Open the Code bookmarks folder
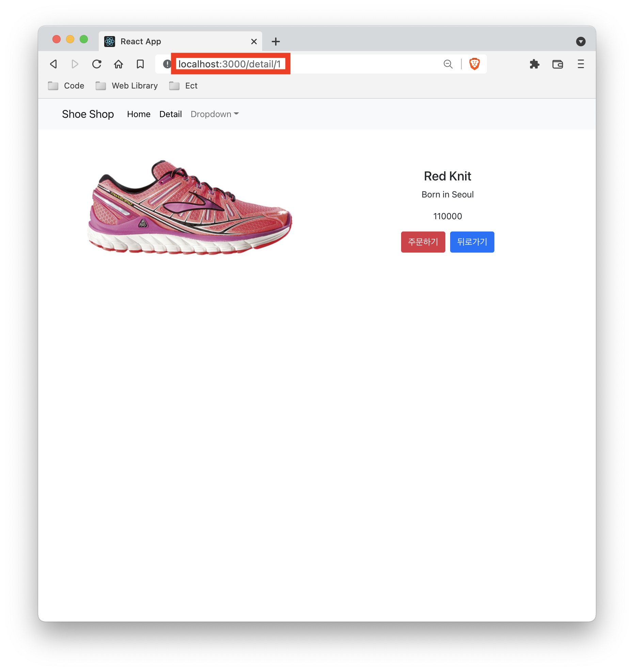Viewport: 634px width, 672px height. (x=66, y=86)
